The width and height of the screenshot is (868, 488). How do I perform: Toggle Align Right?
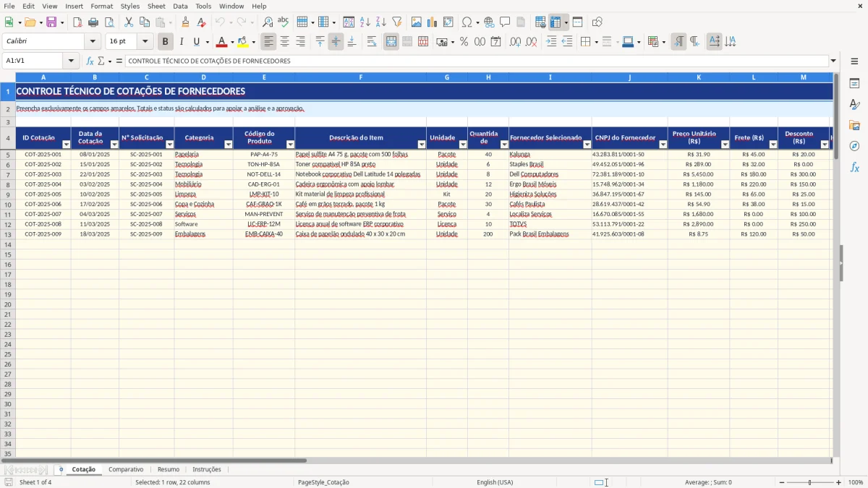301,42
